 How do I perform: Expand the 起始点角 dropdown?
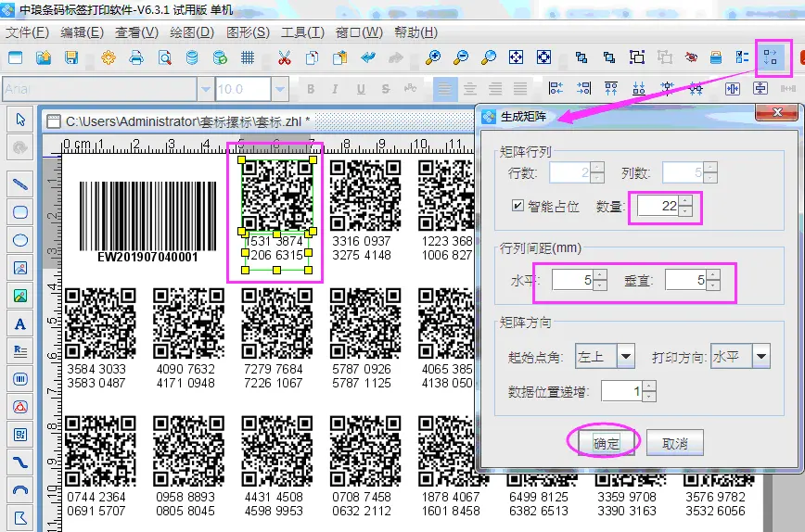[x=625, y=357]
